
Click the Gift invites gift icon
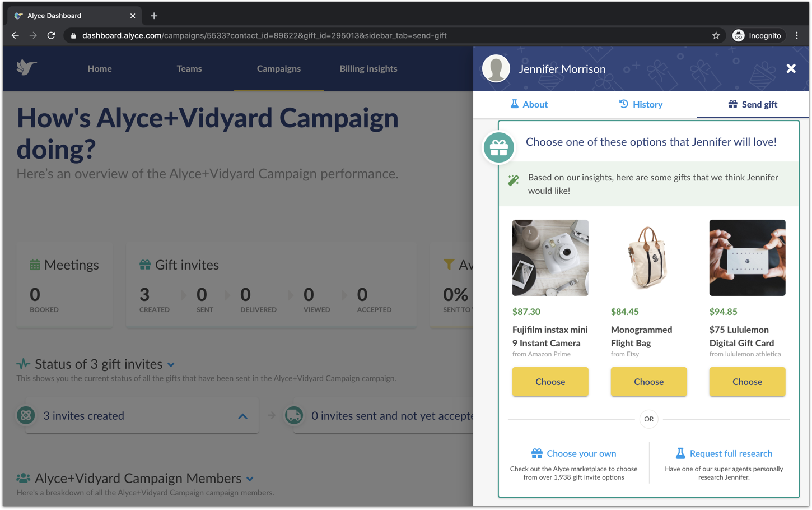(145, 265)
